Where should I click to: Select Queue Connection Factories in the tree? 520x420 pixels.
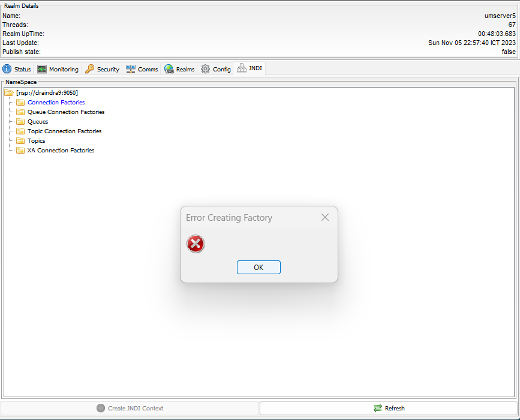tap(66, 112)
